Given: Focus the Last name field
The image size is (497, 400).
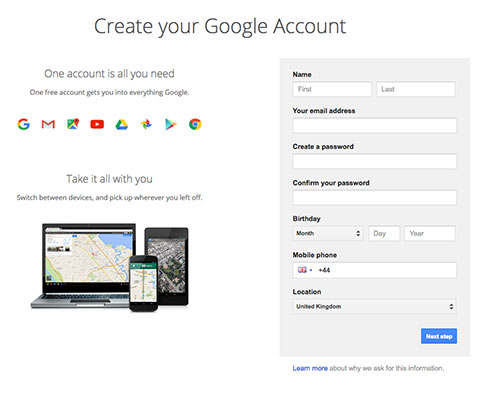Looking at the screenshot, I should pos(416,89).
